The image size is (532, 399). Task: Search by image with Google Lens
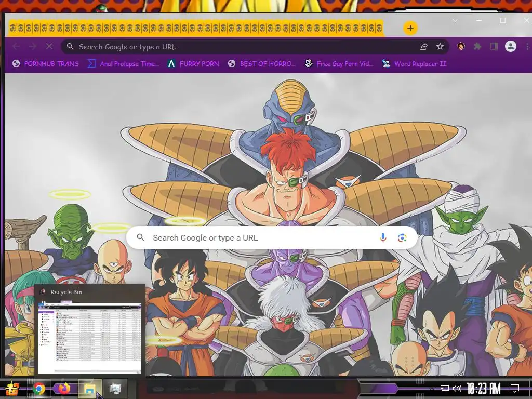click(402, 237)
